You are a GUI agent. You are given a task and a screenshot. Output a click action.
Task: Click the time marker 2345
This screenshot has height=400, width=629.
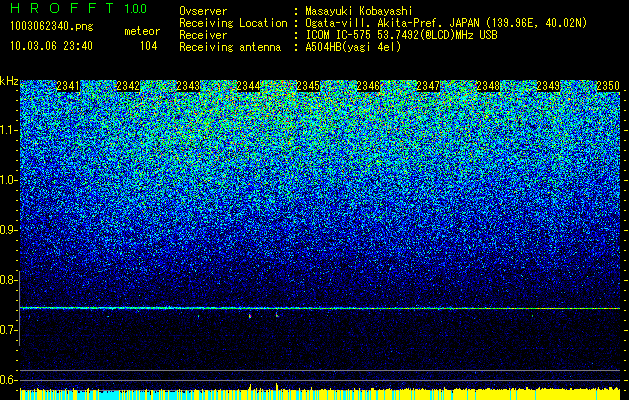[308, 86]
